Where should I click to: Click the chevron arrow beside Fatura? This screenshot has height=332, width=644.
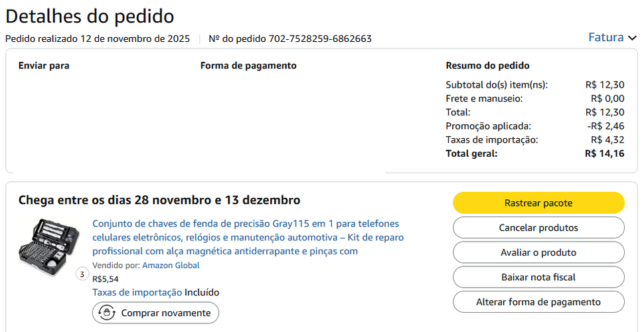(x=632, y=38)
